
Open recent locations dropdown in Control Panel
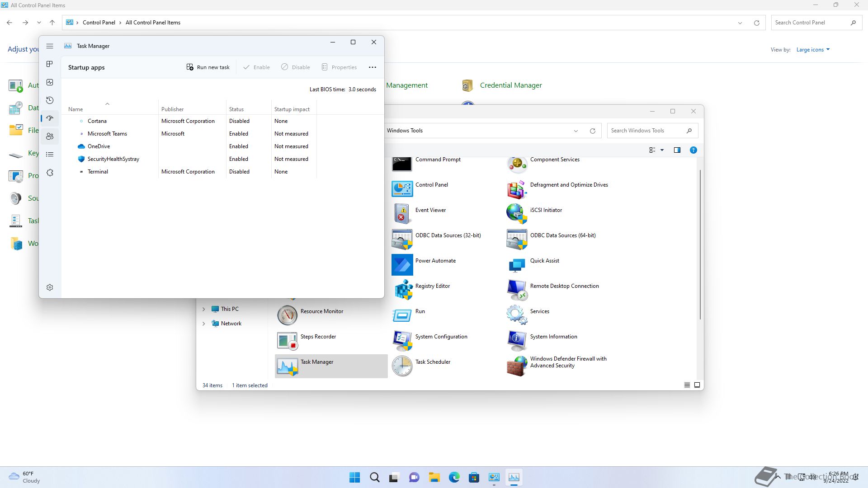click(39, 23)
